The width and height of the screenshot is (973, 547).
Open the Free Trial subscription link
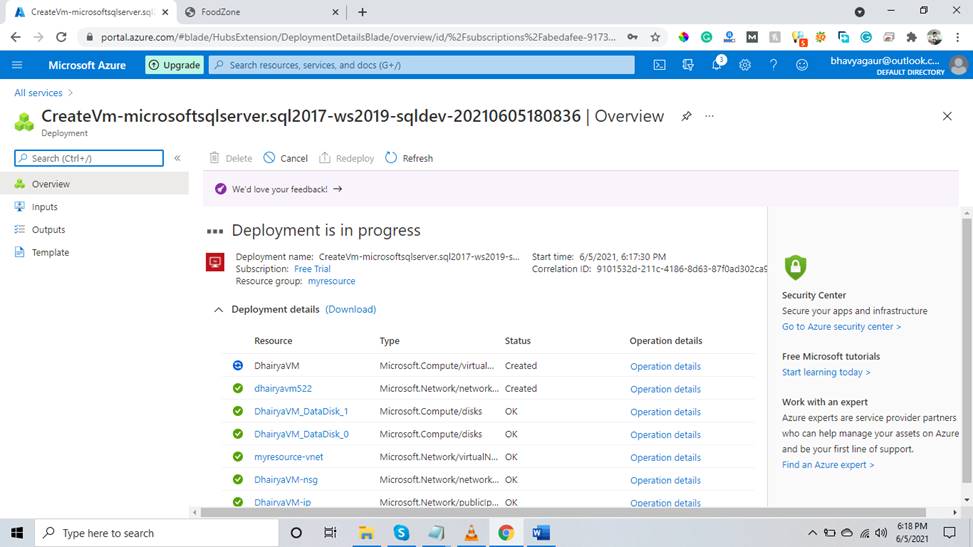[x=312, y=269]
